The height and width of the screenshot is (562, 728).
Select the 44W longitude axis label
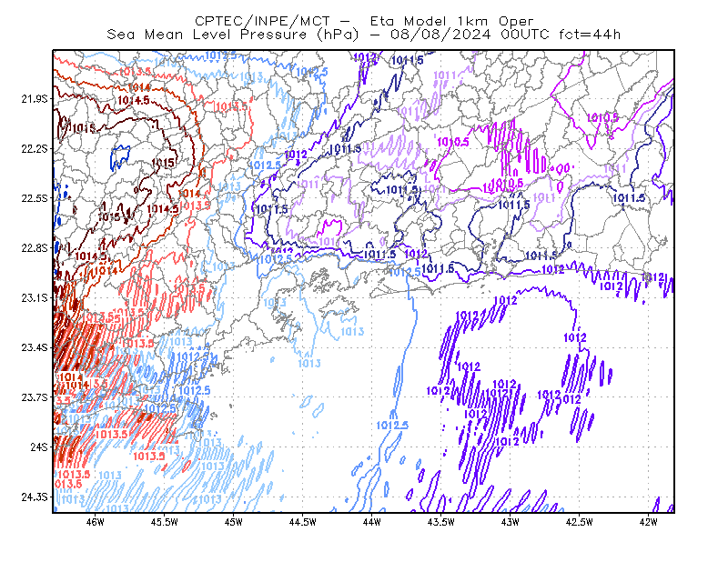(372, 522)
